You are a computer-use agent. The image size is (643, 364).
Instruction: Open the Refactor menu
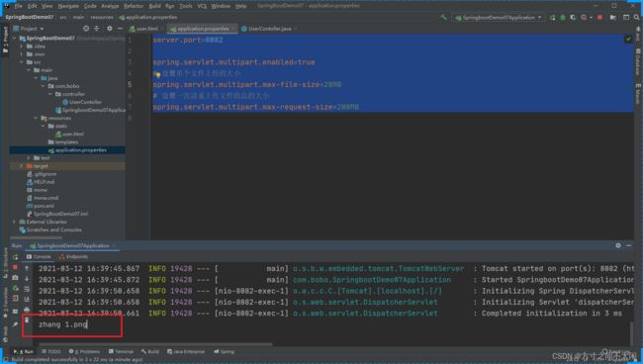point(134,6)
